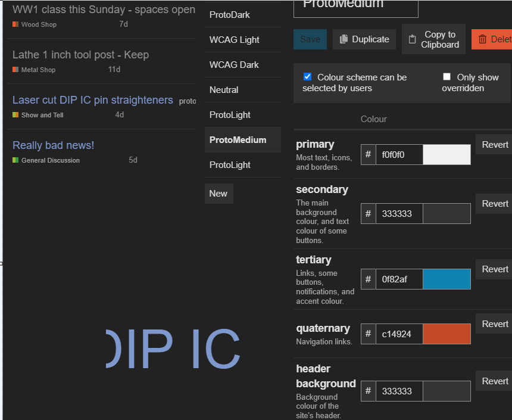The height and width of the screenshot is (420, 512).
Task: Click the 'proto' tag next to Laser cut topic
Action: click(188, 101)
